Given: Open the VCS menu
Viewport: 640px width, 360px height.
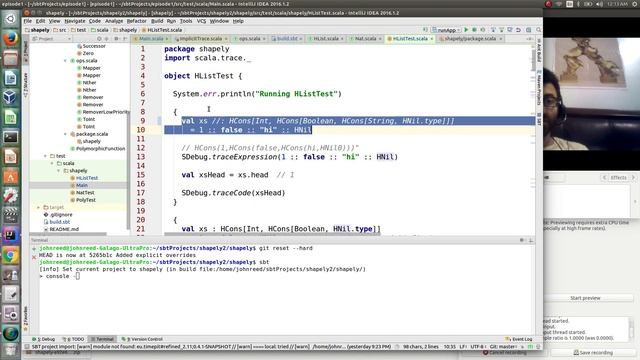Looking at the screenshot, I should (x=201, y=21).
